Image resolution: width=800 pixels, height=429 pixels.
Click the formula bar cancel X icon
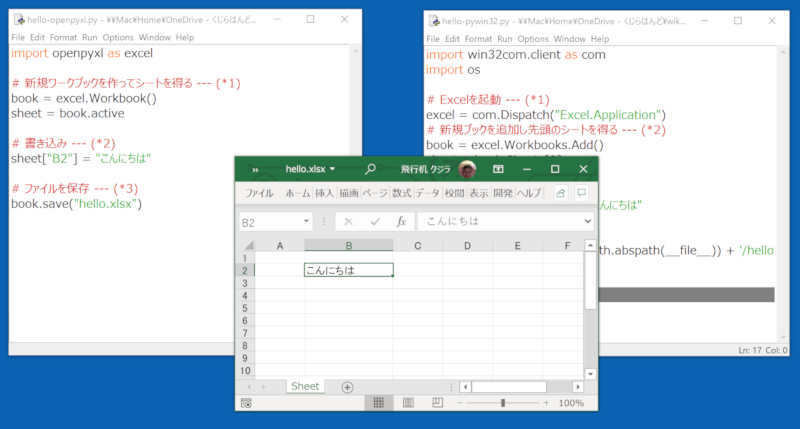click(x=348, y=221)
